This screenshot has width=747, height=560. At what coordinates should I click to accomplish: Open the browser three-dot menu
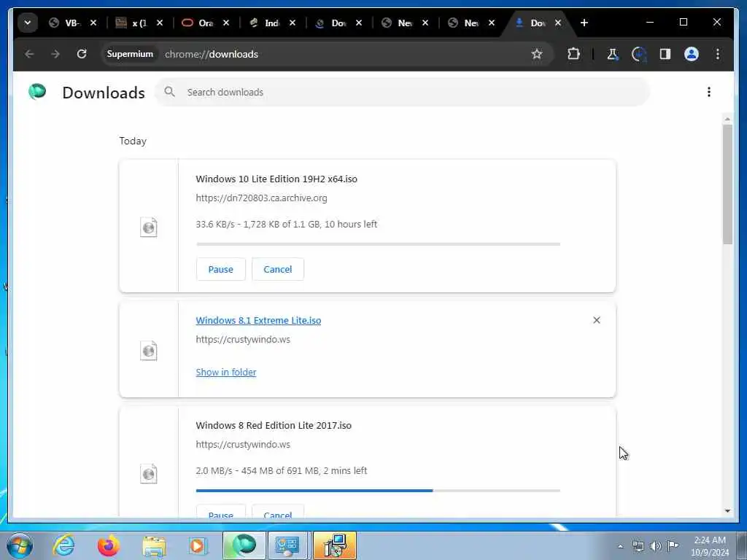point(718,54)
